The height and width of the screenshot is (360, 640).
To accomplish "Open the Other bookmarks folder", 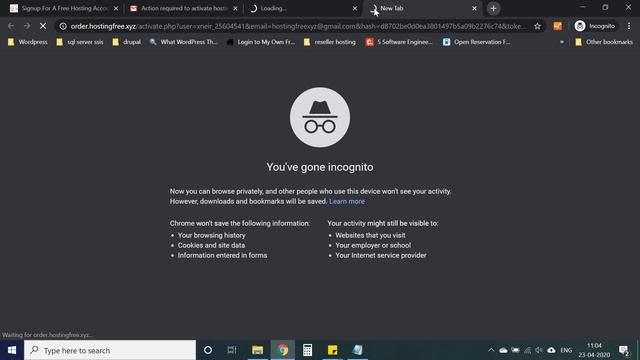I will (604, 42).
